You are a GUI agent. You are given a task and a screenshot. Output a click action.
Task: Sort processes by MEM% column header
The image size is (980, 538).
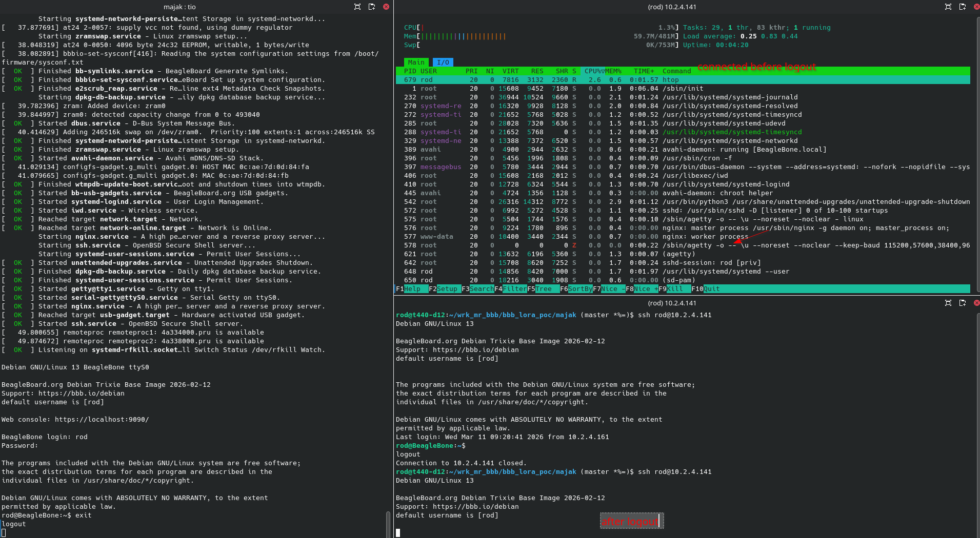(x=613, y=71)
